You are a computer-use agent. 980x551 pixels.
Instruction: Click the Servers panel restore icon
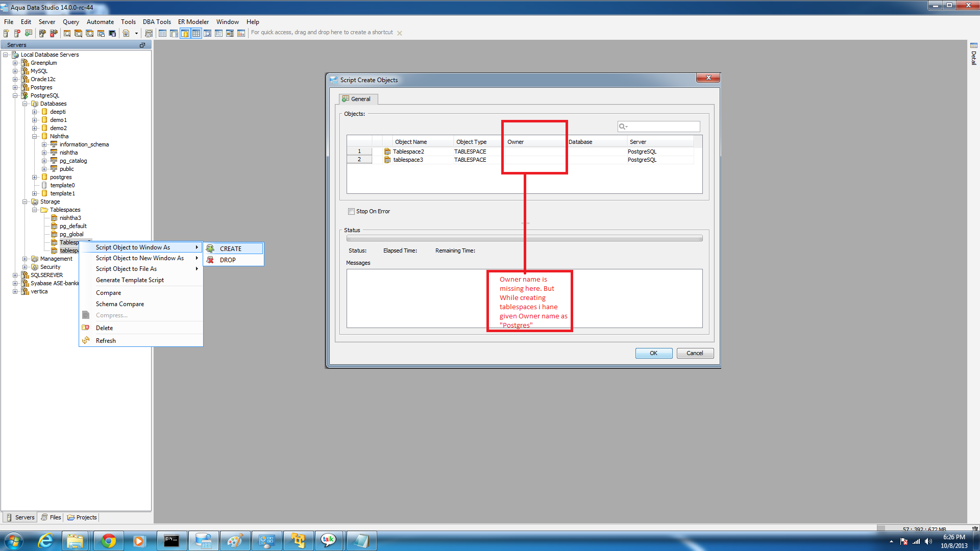(142, 45)
